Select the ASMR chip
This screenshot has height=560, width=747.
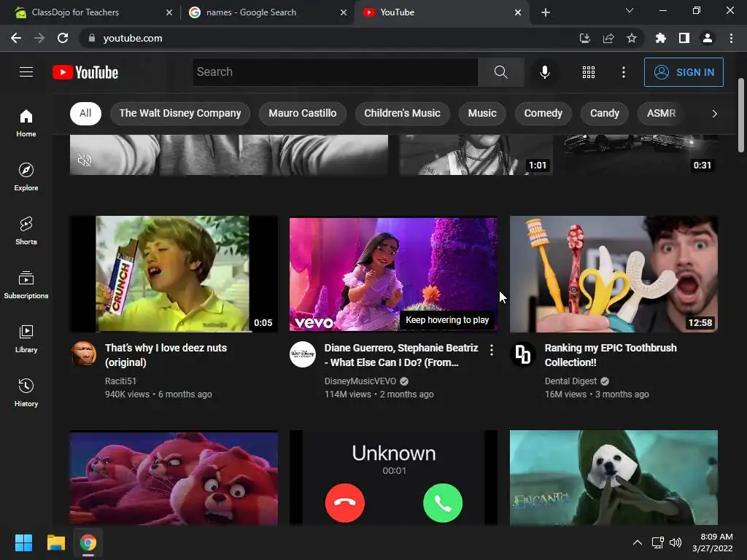pyautogui.click(x=661, y=113)
